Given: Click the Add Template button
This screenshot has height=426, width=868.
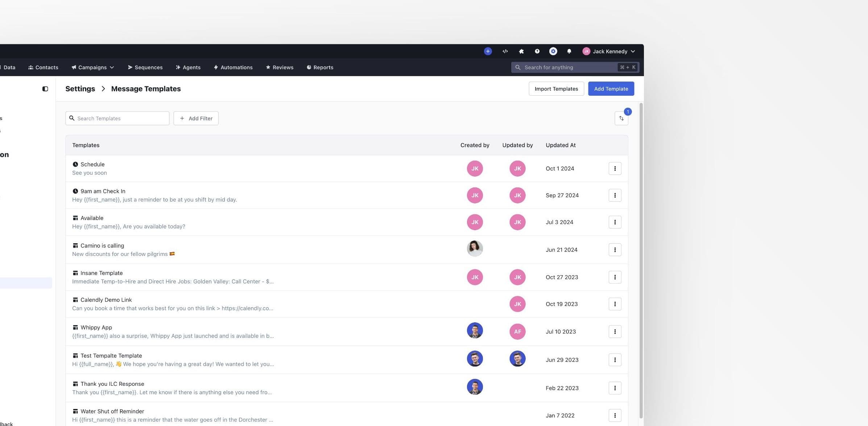Looking at the screenshot, I should click(611, 88).
